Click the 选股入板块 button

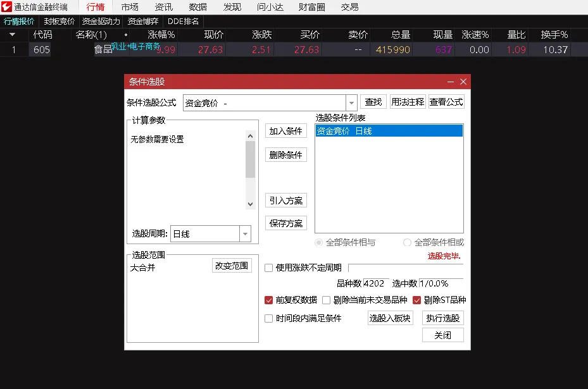click(390, 318)
